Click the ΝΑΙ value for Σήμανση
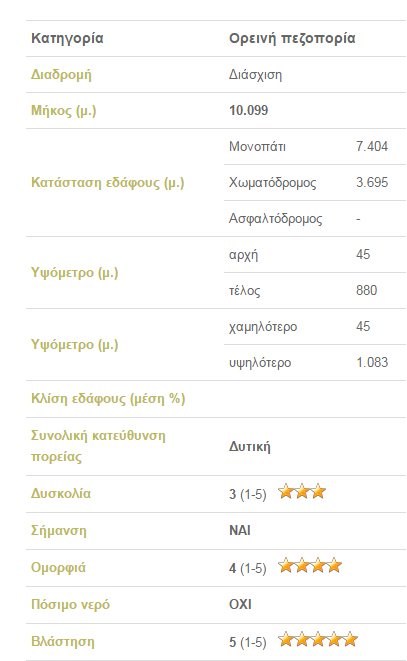Screen dimensions: 407x661 (240, 530)
